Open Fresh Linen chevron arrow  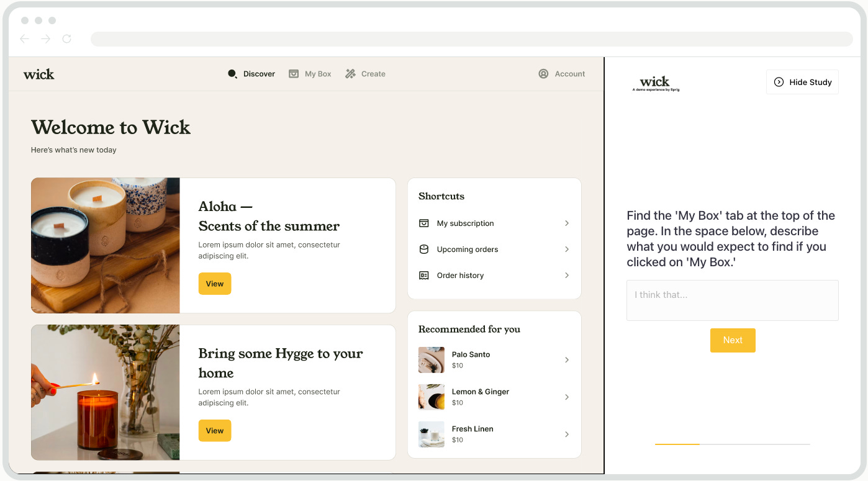click(x=567, y=434)
